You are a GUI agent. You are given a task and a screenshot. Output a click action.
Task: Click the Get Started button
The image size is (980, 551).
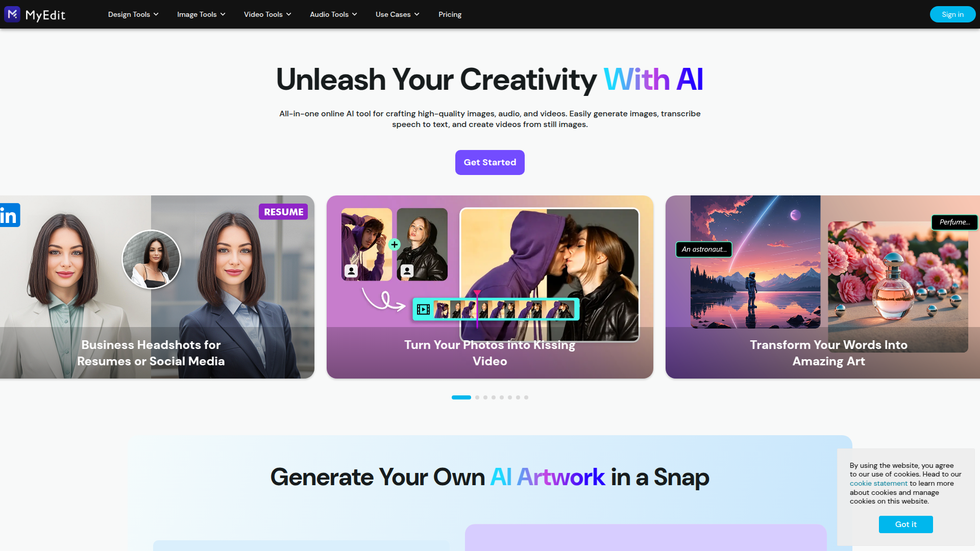(x=490, y=162)
